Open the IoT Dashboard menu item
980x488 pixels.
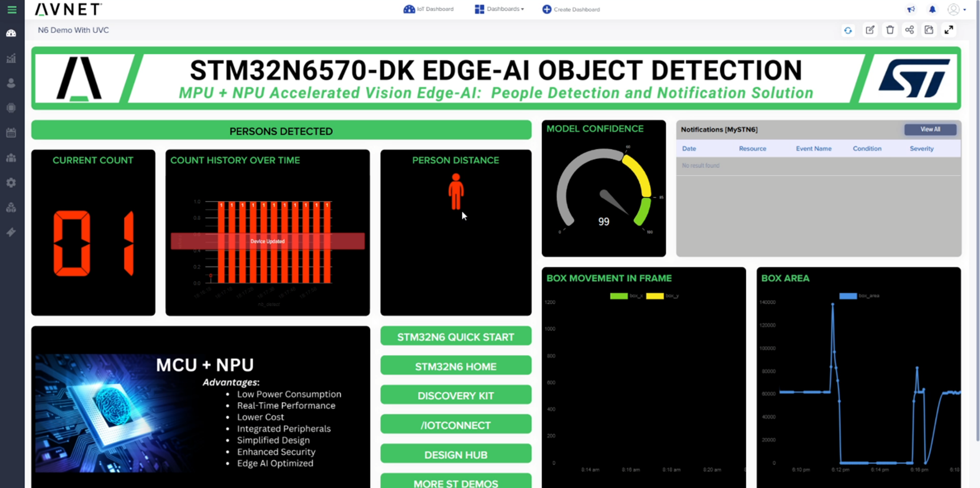tap(429, 9)
